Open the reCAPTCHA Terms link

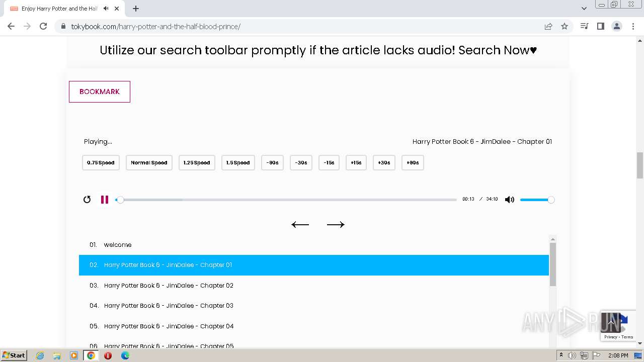click(x=627, y=337)
